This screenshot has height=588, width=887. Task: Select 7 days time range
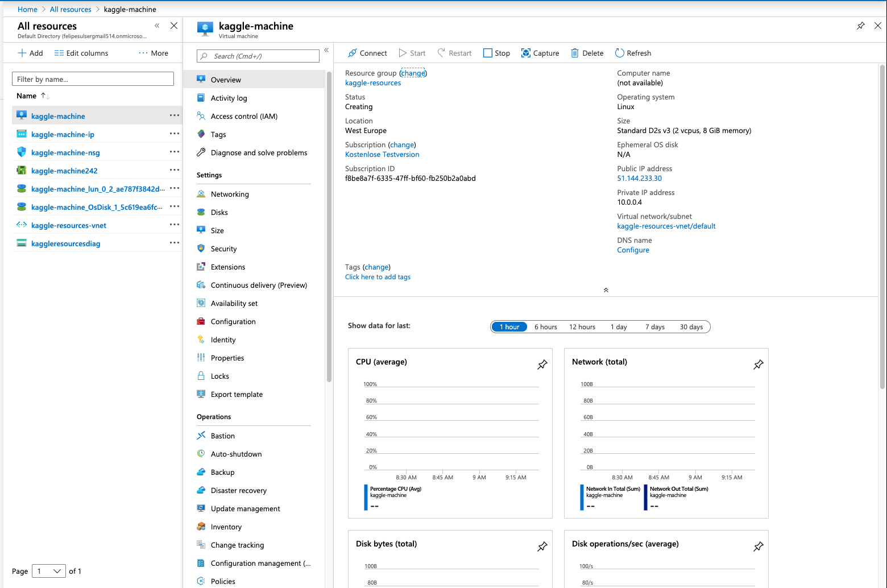click(655, 327)
